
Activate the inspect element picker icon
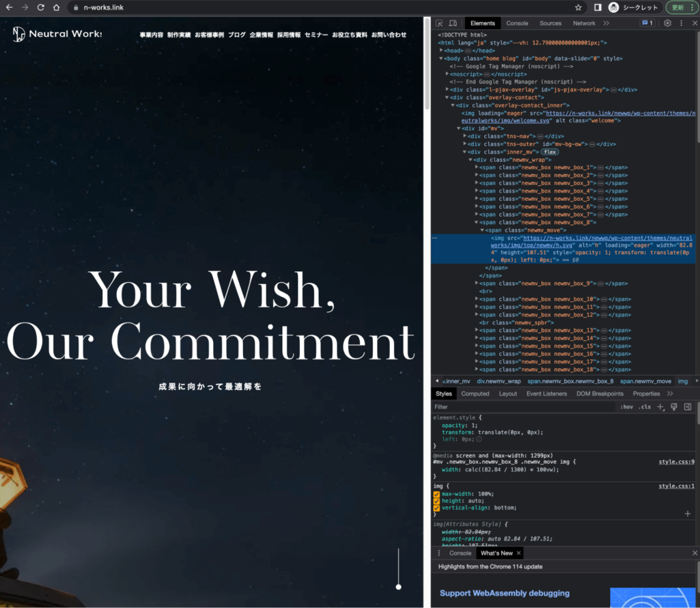point(439,23)
